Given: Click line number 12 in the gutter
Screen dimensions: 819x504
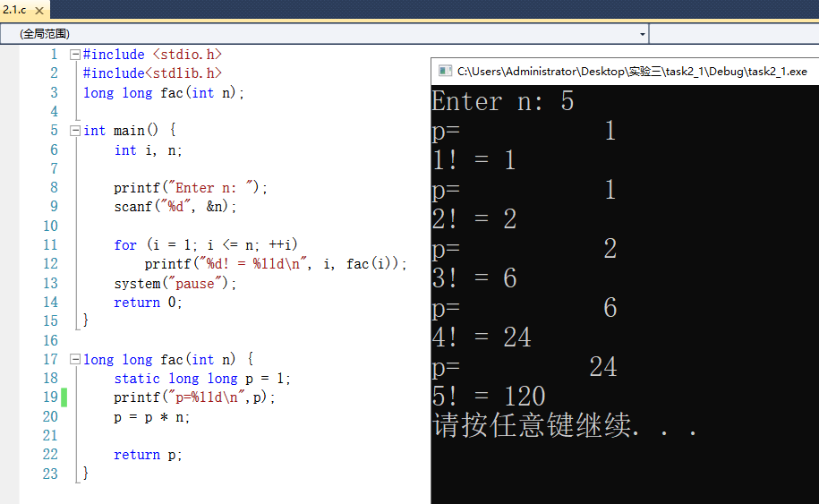Looking at the screenshot, I should tap(50, 264).
